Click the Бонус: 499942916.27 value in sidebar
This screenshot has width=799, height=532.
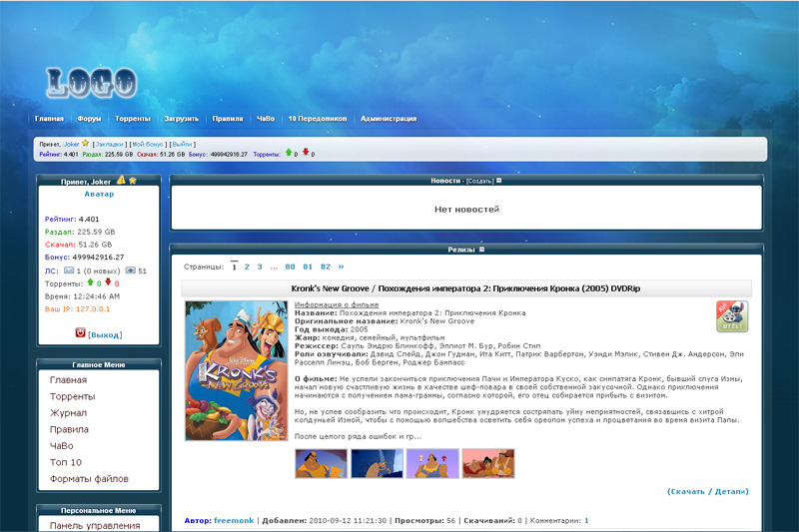point(84,258)
